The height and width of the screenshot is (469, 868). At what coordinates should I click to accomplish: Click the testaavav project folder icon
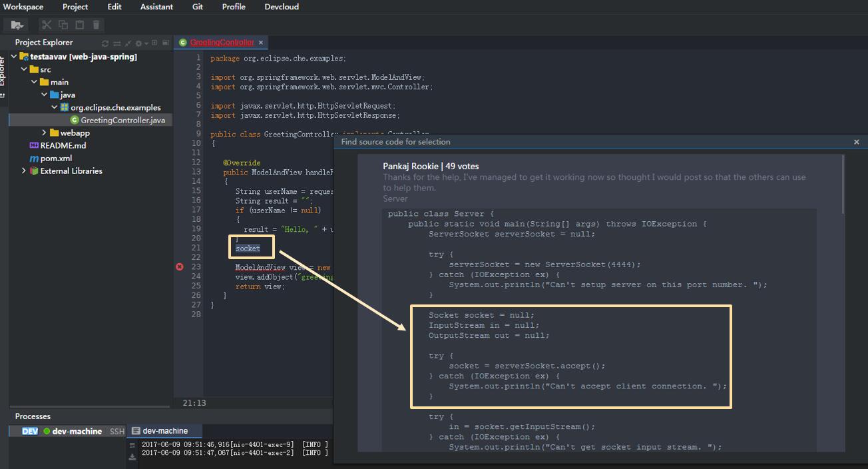(24, 57)
